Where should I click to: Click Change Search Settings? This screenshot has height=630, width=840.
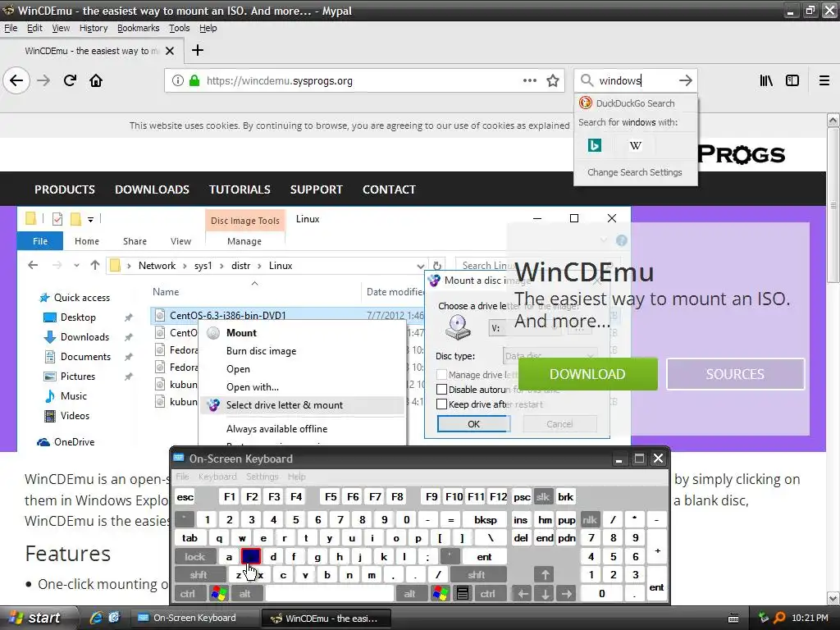635,172
